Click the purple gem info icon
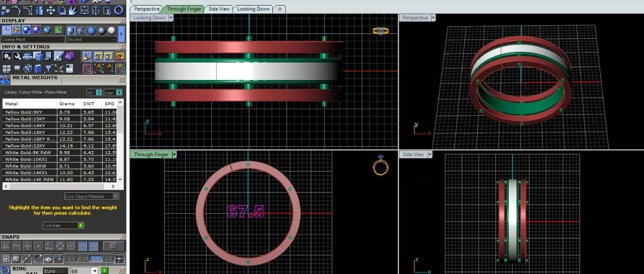Screen dimensions: 644x274 coord(69,55)
